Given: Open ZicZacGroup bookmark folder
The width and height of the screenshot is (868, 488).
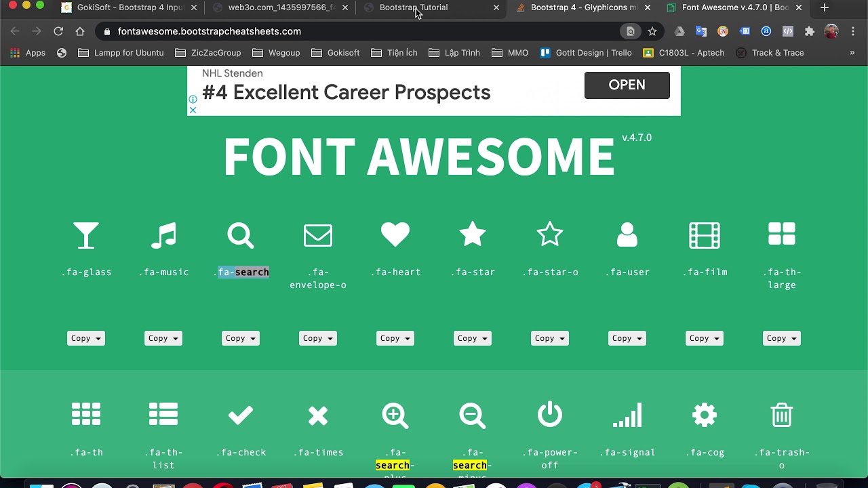Looking at the screenshot, I should coord(208,52).
